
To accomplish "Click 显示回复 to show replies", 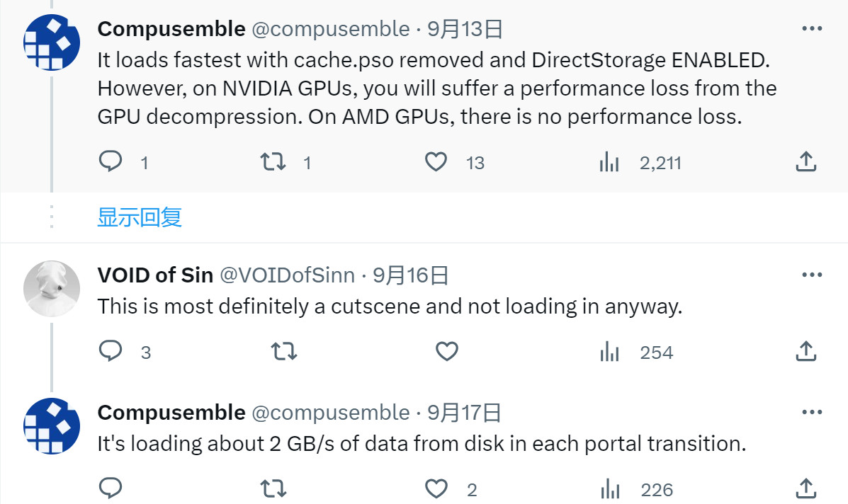I will (140, 217).
